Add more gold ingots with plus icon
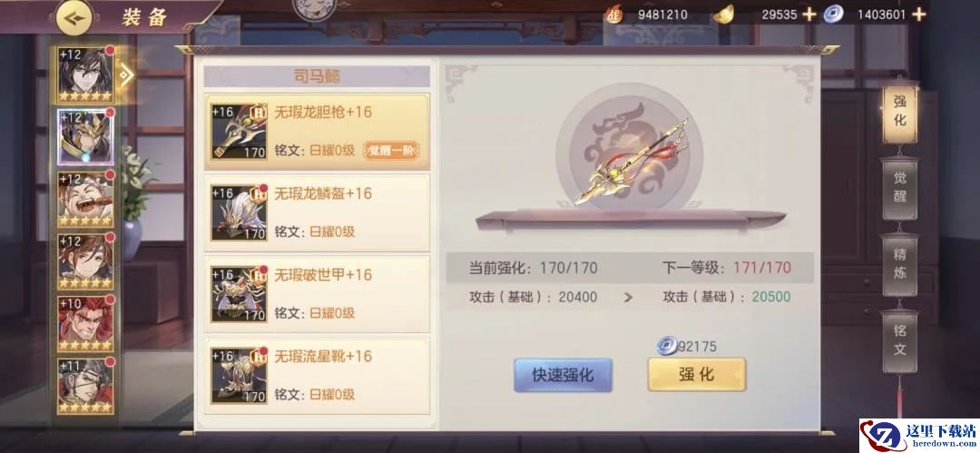Image resolution: width=980 pixels, height=453 pixels. [x=809, y=15]
